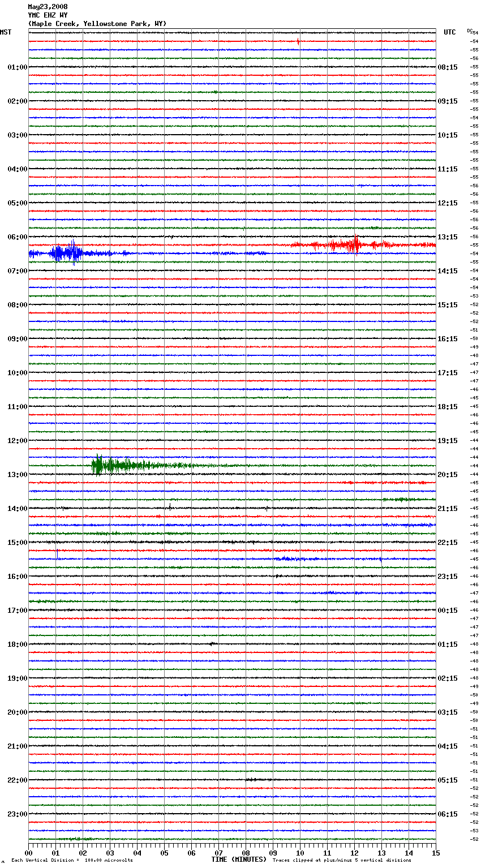The height and width of the screenshot is (868, 481).
Task: Select the 20:00 MST row label
Action: 18,712
